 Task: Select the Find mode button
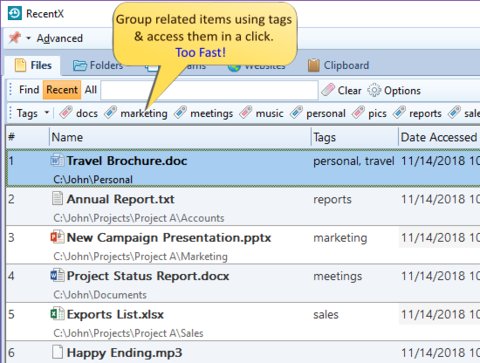(x=29, y=90)
